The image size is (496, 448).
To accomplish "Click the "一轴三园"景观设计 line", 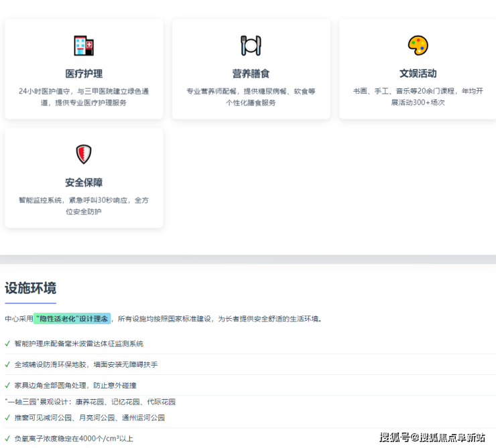I will tap(90, 402).
